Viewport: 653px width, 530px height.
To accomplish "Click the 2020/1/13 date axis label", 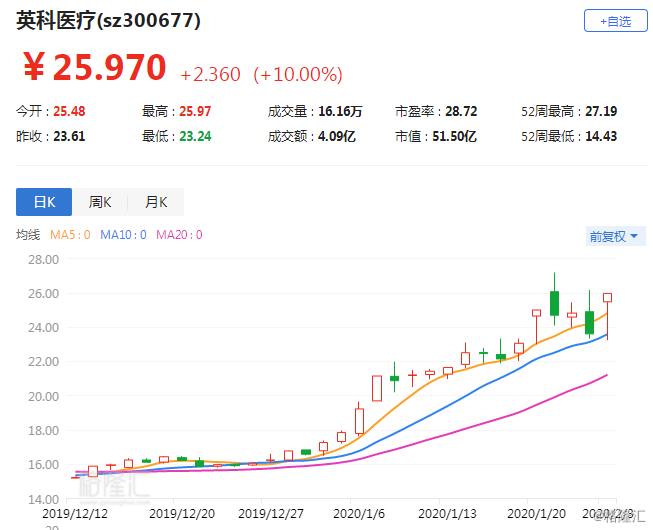I will 447,513.
